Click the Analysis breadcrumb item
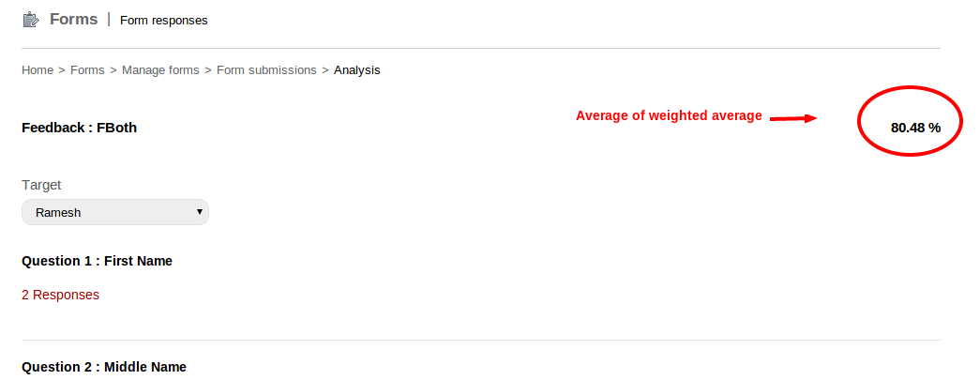 (356, 70)
